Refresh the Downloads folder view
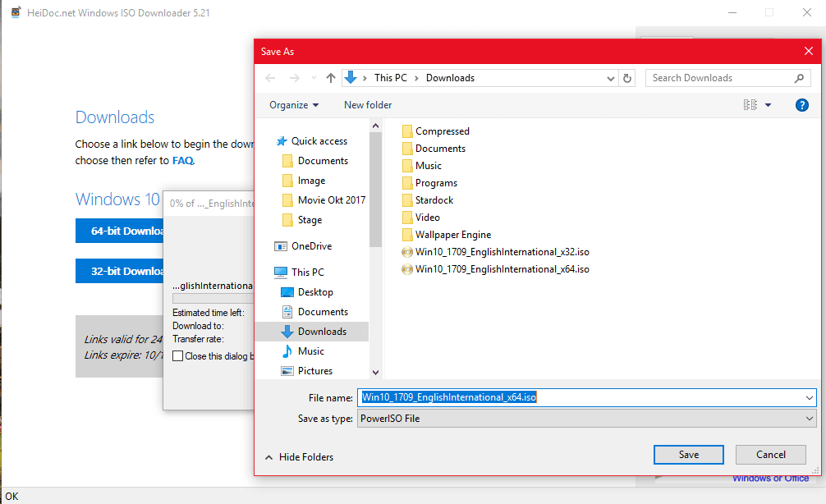 [x=626, y=79]
